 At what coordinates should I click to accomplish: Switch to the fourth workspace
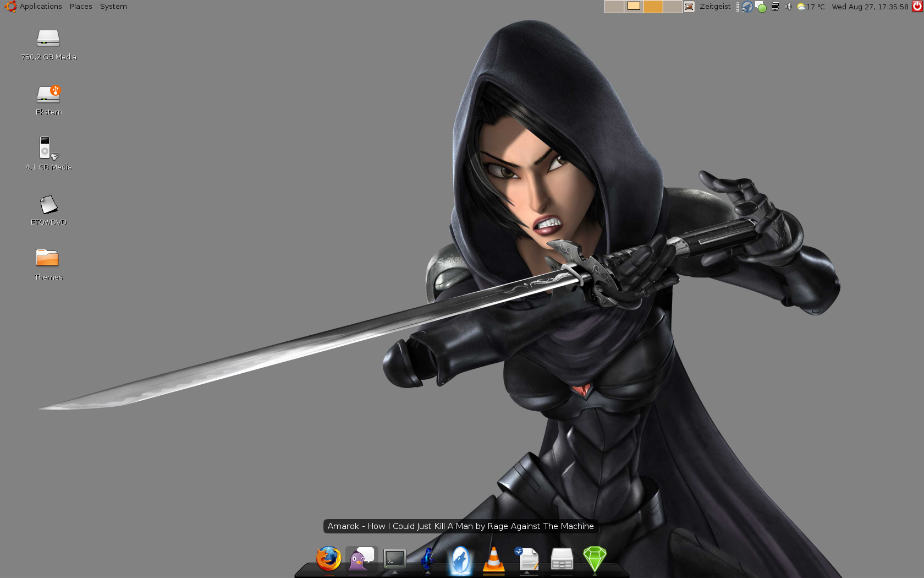673,7
